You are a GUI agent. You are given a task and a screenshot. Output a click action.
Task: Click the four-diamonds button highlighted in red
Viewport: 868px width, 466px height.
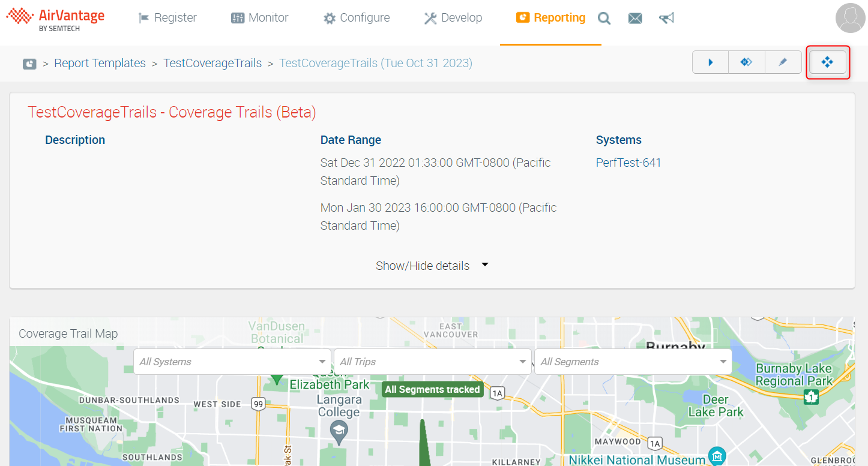(827, 62)
